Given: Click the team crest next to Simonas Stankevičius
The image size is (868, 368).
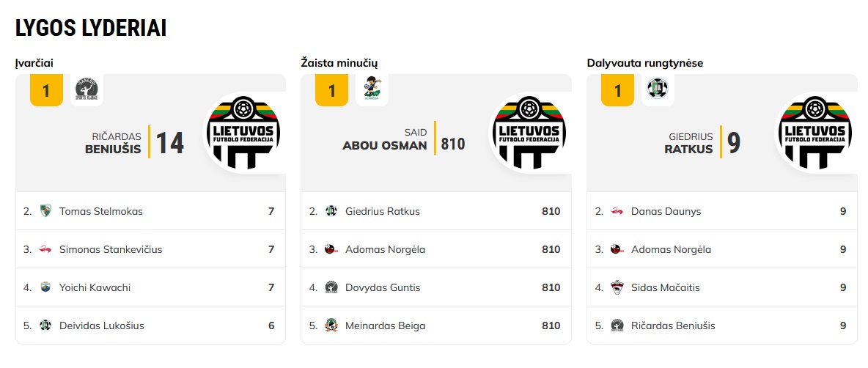Looking at the screenshot, I should 45,249.
